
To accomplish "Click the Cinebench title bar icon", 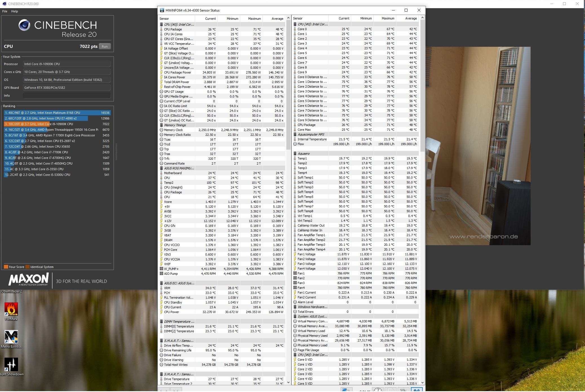I will [5, 4].
